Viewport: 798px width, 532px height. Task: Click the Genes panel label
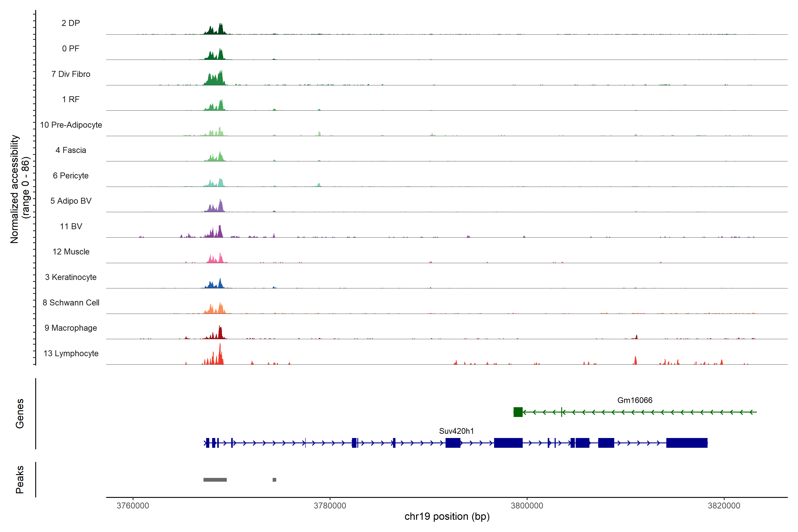tap(20, 413)
